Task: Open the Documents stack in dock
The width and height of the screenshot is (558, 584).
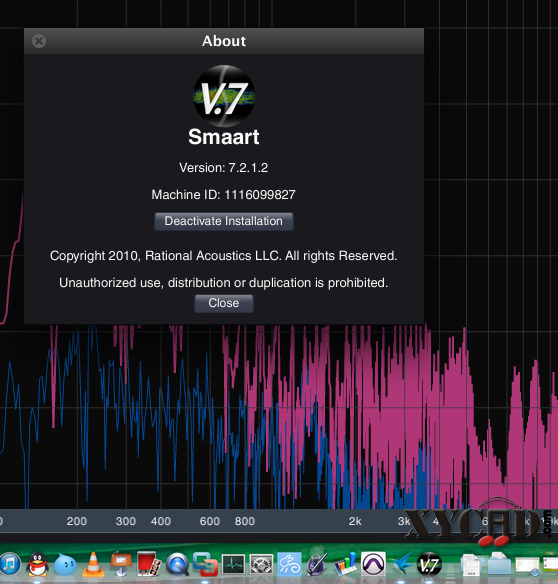Action: click(x=471, y=564)
